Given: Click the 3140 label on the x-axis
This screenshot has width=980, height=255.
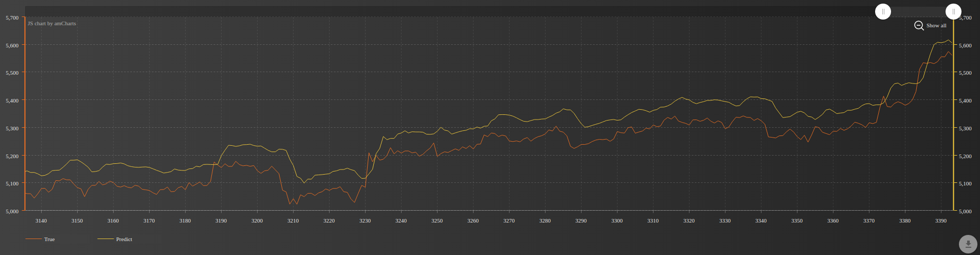Looking at the screenshot, I should coord(41,221).
